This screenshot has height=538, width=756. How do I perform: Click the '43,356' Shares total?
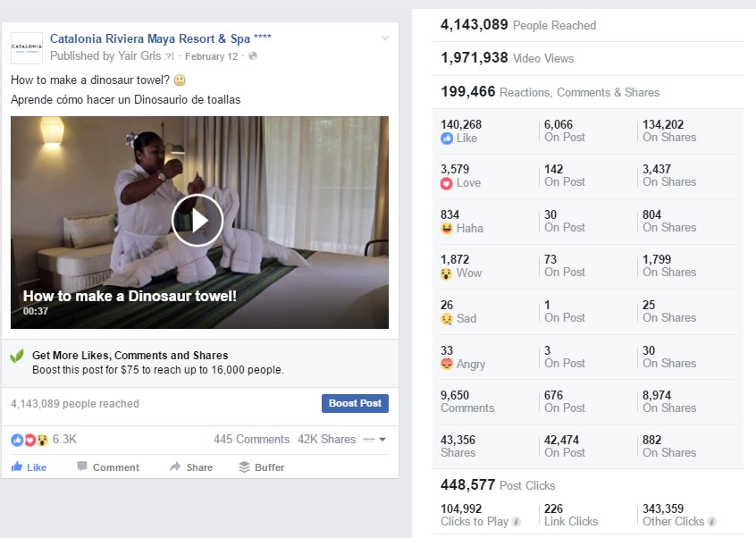(458, 440)
